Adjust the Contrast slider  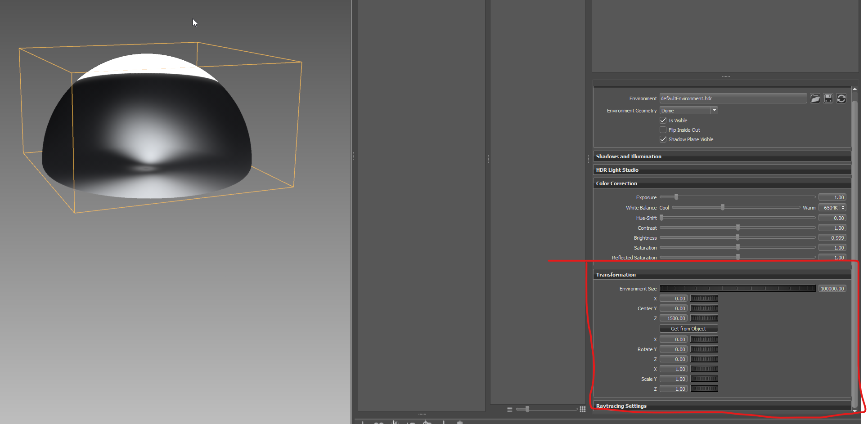738,228
